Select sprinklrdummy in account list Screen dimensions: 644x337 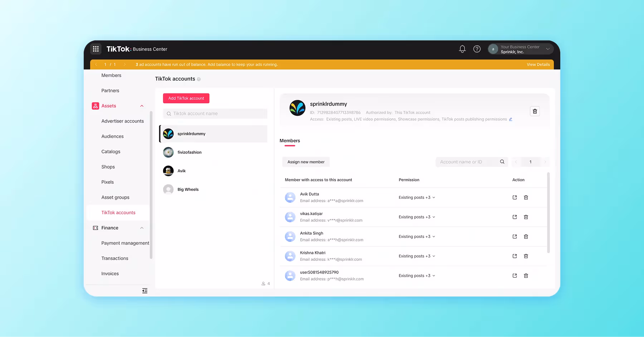point(213,134)
